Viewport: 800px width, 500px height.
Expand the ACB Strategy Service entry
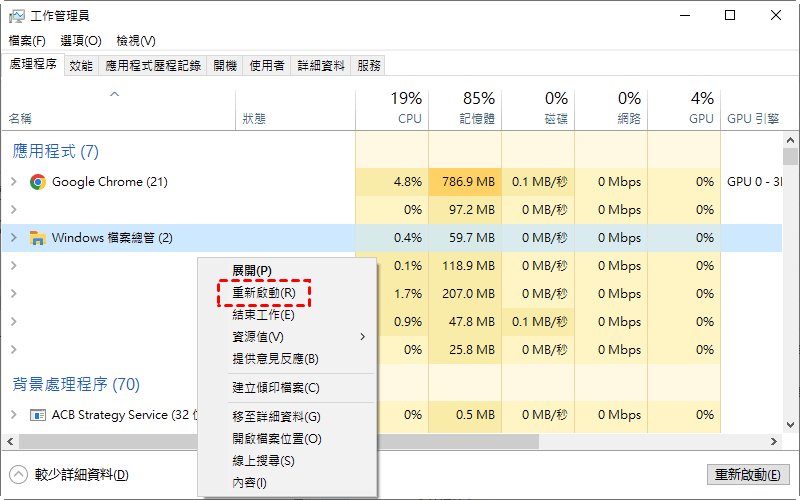tap(14, 415)
